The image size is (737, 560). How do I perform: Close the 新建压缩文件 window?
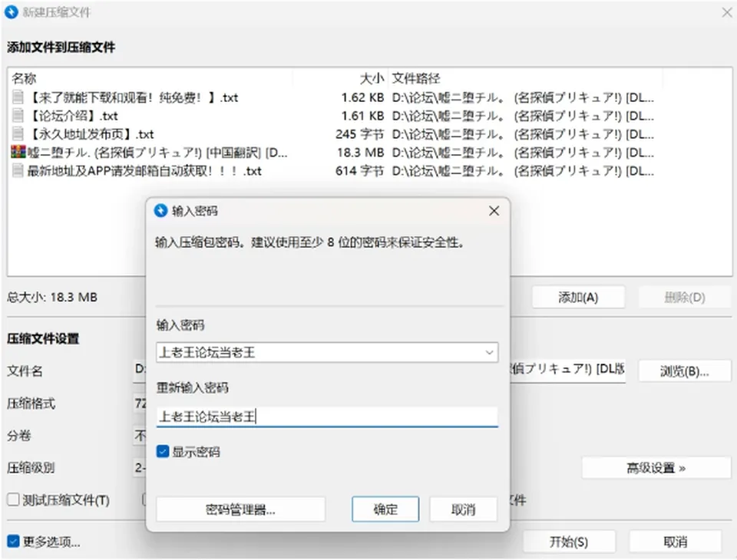tap(727, 12)
